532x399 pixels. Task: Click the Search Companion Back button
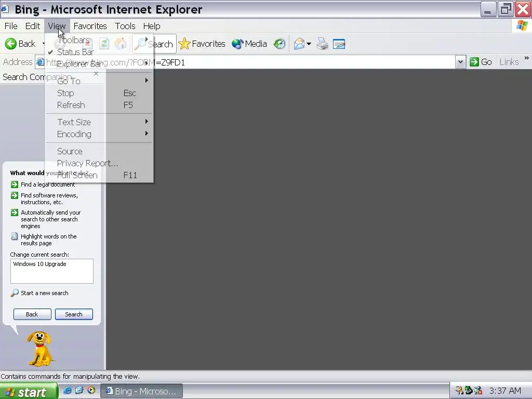32,314
